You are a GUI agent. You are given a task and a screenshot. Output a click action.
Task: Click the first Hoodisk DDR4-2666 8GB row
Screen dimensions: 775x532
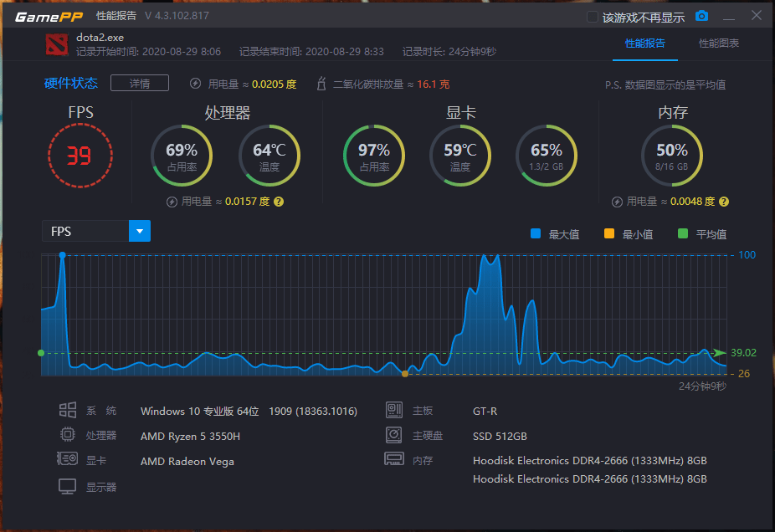[x=590, y=460]
